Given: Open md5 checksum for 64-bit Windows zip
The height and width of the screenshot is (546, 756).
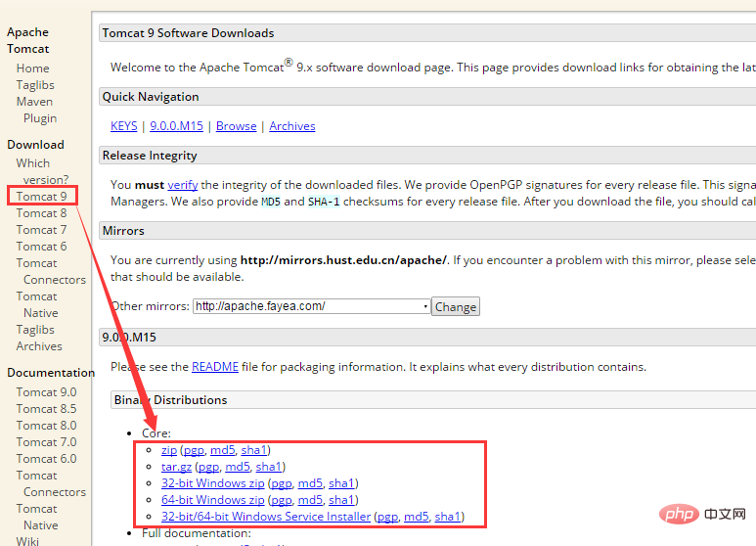Looking at the screenshot, I should click(x=310, y=500).
